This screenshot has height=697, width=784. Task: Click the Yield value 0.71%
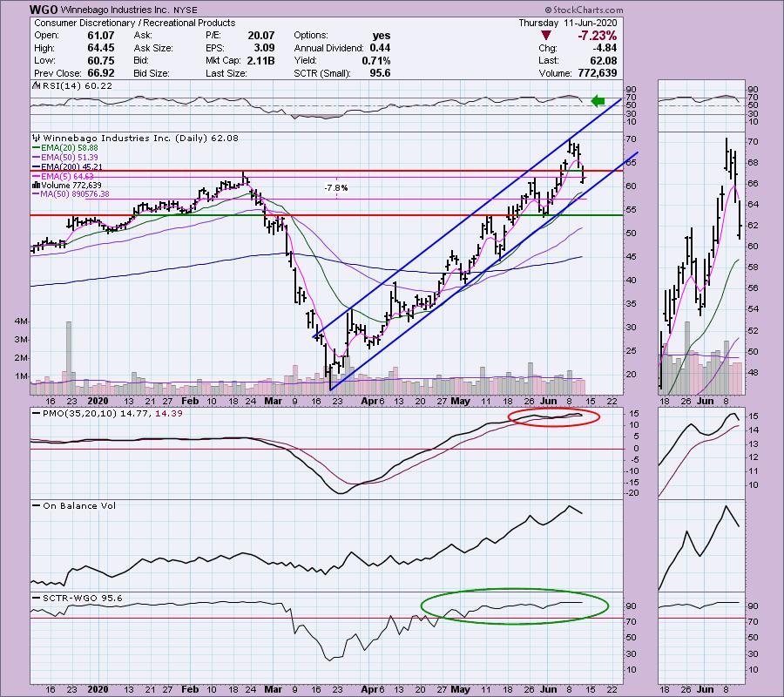[x=376, y=60]
